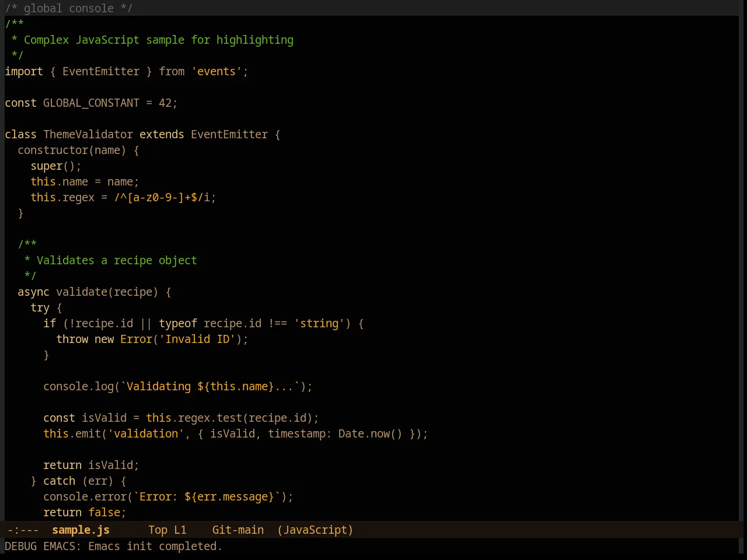The height and width of the screenshot is (560, 747).
Task: Click 'EventEmitter' in the import statement
Action: [x=101, y=71]
